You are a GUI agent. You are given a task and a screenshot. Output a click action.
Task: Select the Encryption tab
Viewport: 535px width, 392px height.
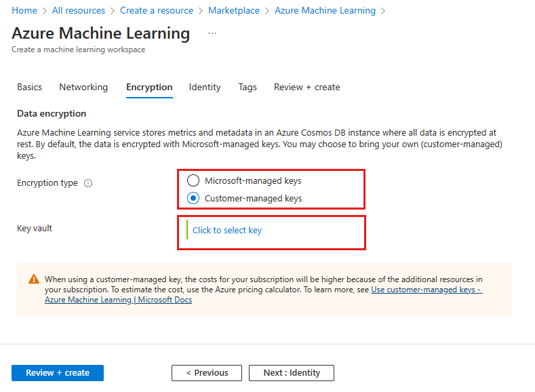149,87
